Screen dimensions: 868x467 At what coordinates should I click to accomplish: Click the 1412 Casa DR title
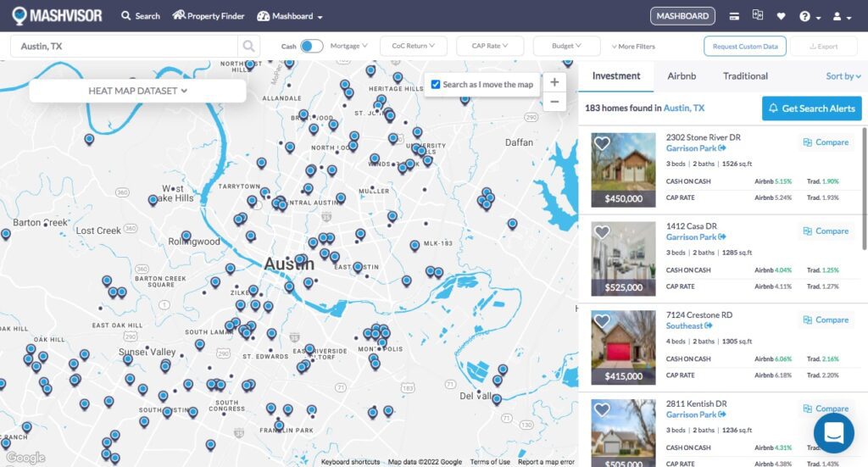click(x=691, y=225)
